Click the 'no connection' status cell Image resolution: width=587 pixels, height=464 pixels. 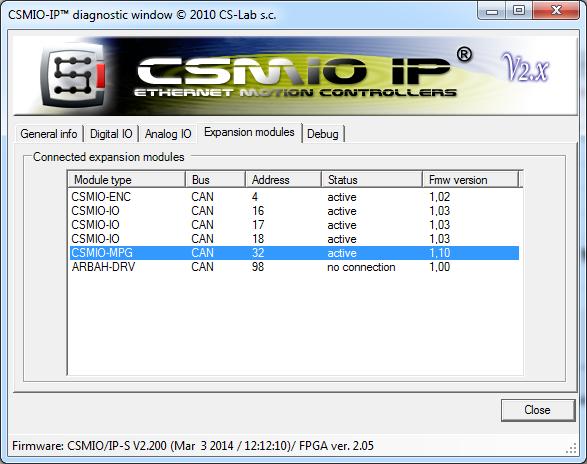pos(361,267)
